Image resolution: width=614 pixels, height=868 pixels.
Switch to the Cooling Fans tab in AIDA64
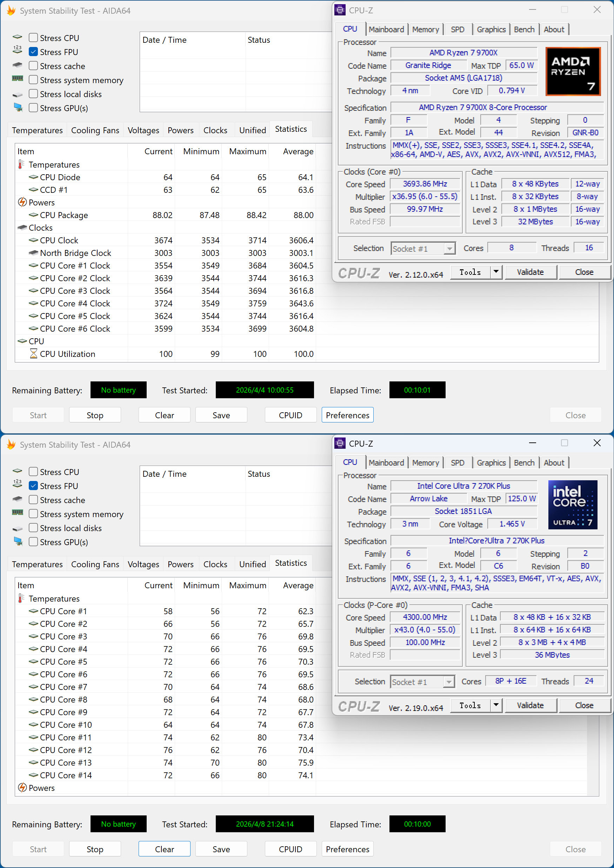pos(95,130)
